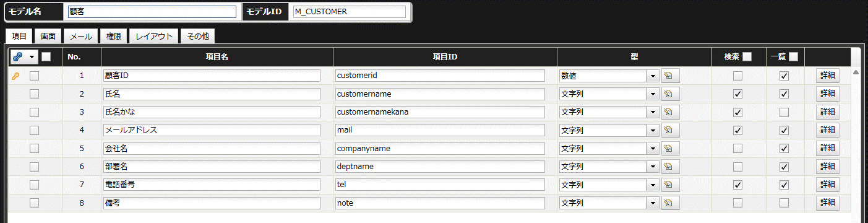Toggle the 検索 select-all checkbox in header
The width and height of the screenshot is (868, 223).
[747, 57]
